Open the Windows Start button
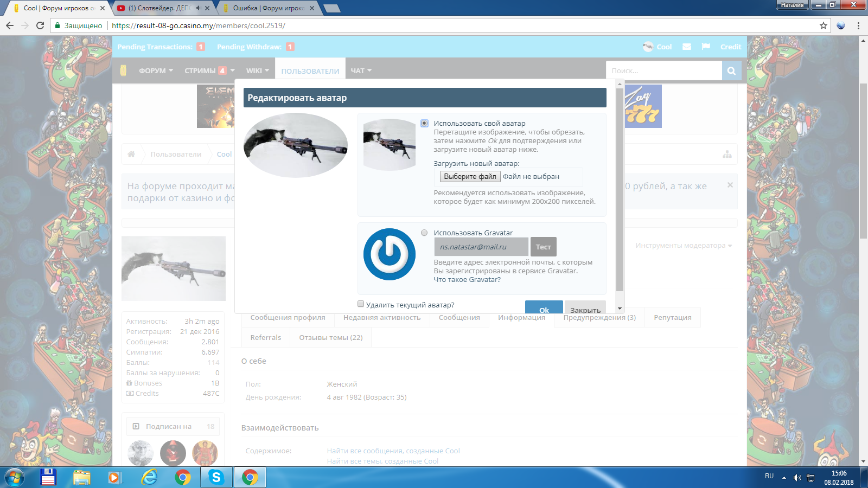The image size is (868, 488). [15, 478]
